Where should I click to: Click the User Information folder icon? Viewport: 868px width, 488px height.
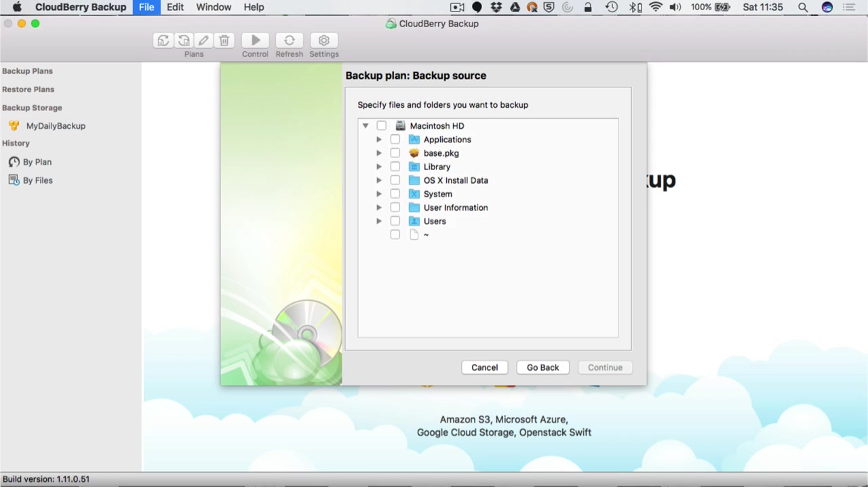click(x=414, y=207)
